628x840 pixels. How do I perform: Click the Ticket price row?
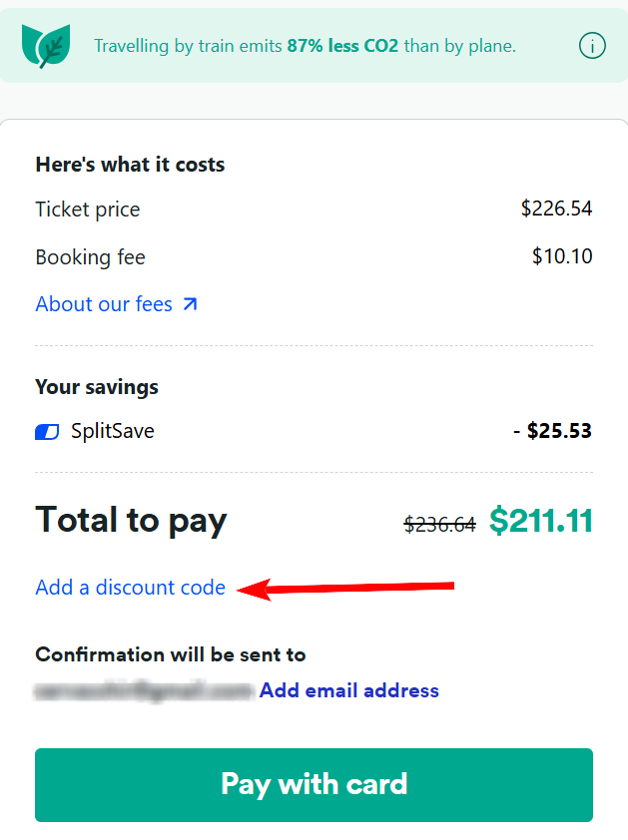[x=87, y=210]
